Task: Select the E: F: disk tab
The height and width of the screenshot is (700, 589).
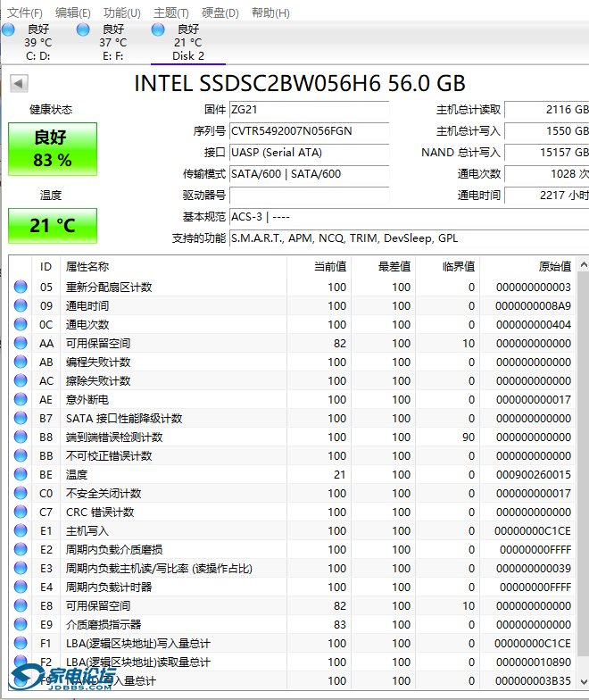Action: (x=112, y=43)
